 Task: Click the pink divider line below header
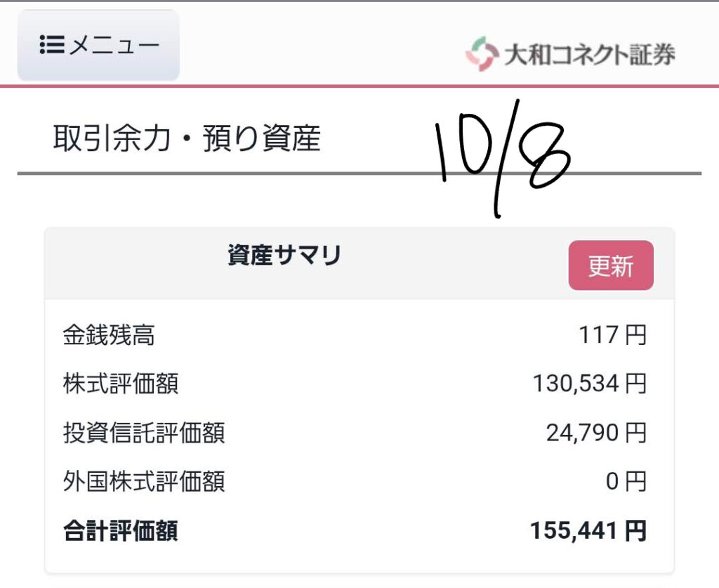pos(359,86)
